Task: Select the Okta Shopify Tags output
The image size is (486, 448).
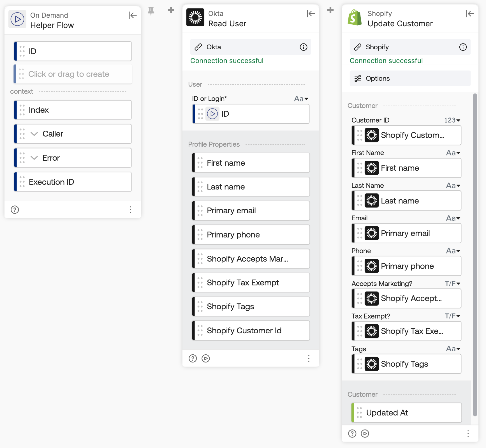Action: (251, 307)
